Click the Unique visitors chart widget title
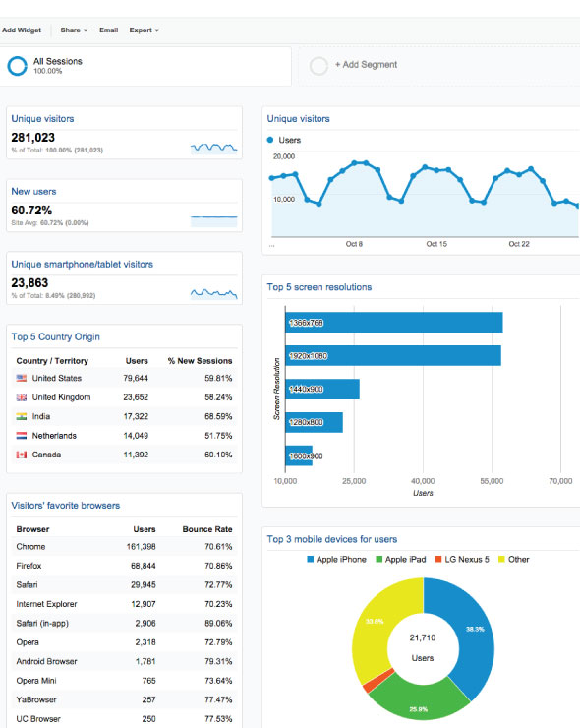This screenshot has height=728, width=580. (x=298, y=119)
